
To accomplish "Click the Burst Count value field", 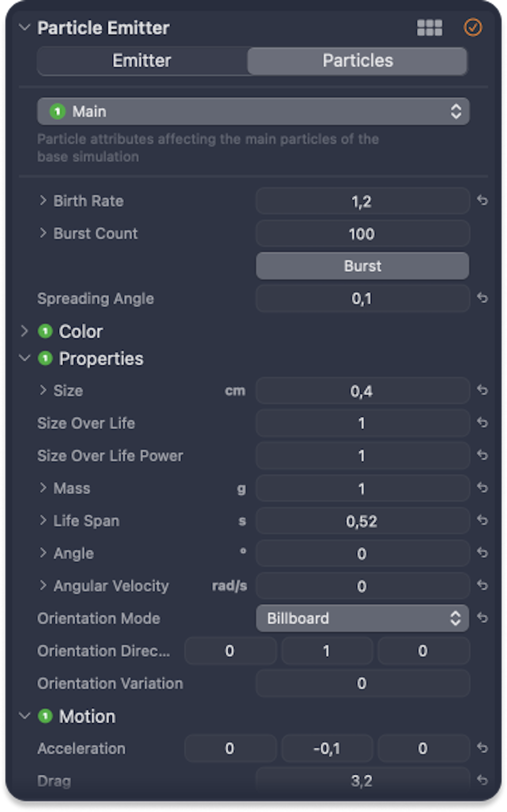I will tap(362, 234).
